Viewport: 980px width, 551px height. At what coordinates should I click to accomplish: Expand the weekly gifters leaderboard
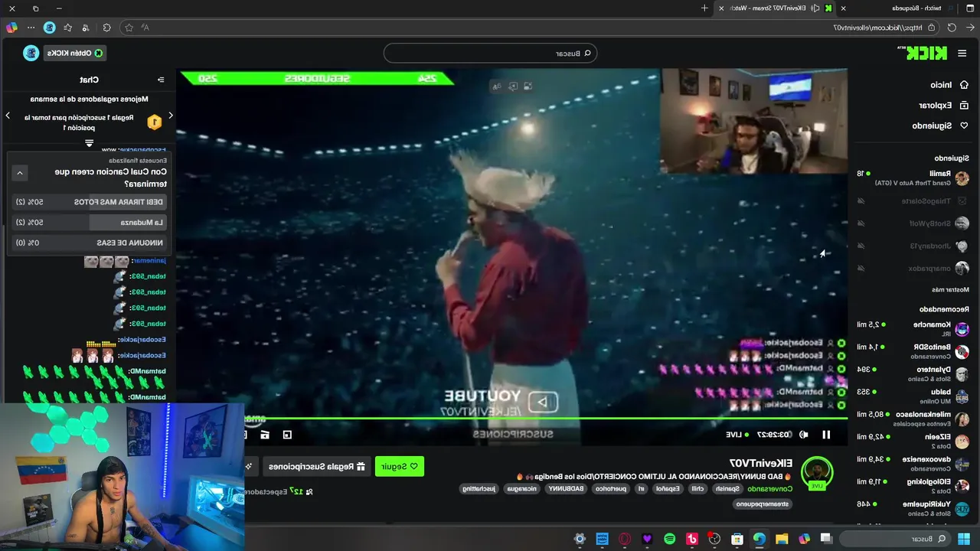point(89,143)
